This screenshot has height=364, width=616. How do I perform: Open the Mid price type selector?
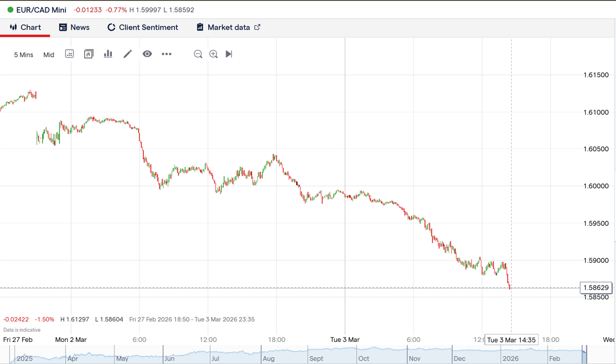click(48, 54)
